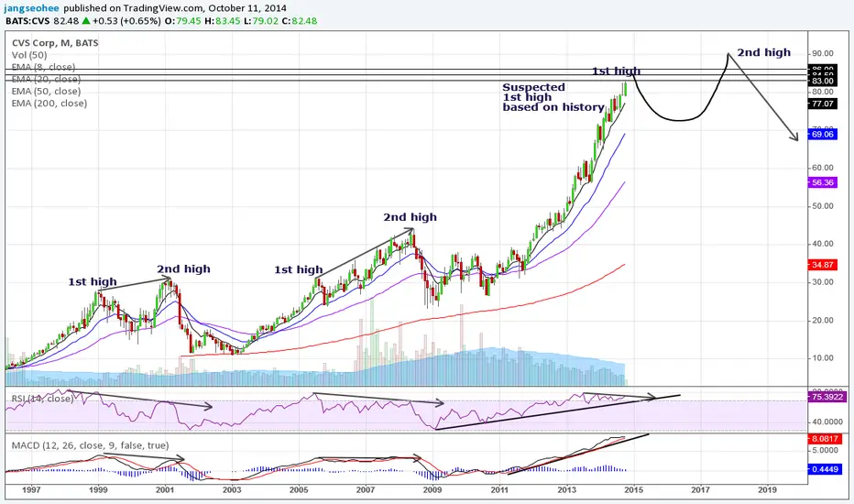The height and width of the screenshot is (504, 854).
Task: Click the +0.53 (+0.65%) change value
Action: point(126,21)
